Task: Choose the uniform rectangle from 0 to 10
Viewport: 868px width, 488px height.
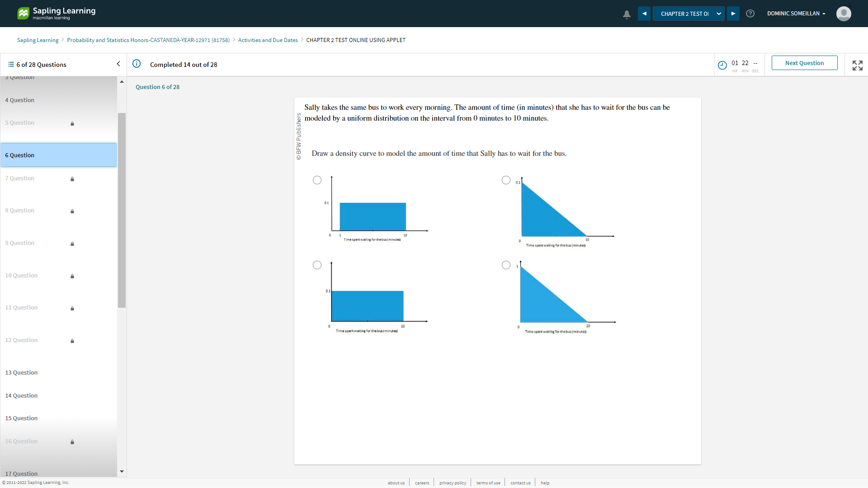Action: pos(317,265)
